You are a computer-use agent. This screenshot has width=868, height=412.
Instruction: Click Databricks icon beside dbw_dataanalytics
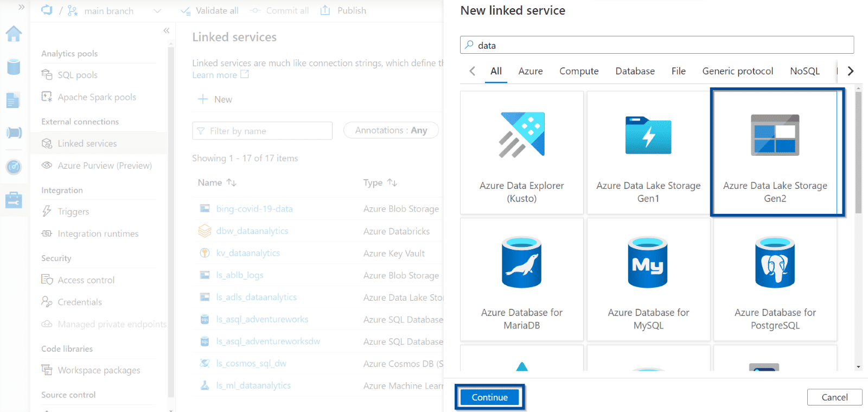pyautogui.click(x=205, y=231)
